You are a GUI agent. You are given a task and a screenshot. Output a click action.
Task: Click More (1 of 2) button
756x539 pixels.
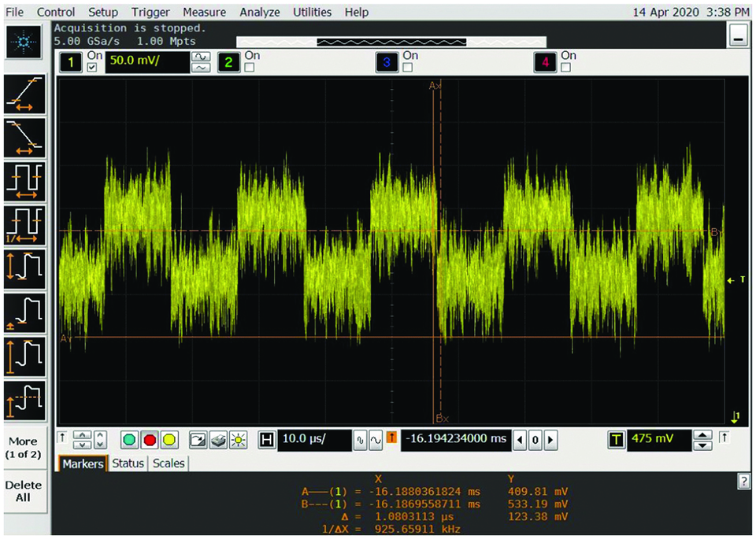24,448
